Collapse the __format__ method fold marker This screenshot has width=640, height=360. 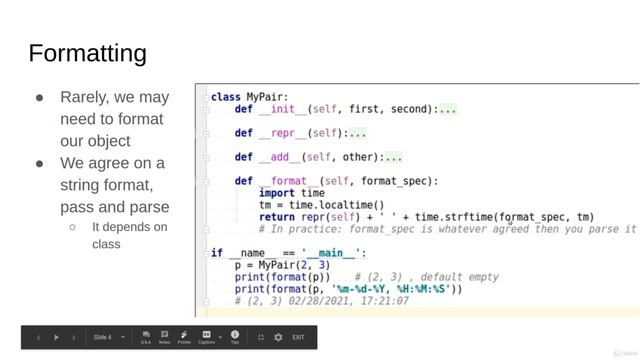coord(207,182)
